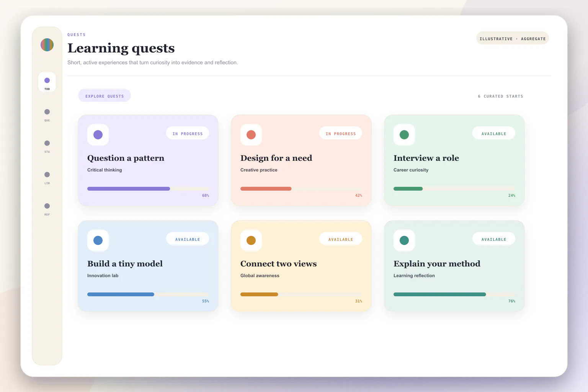Screen dimensions: 588x392
Task: Click the purple dot icon on Question a pattern
Action: [98, 135]
